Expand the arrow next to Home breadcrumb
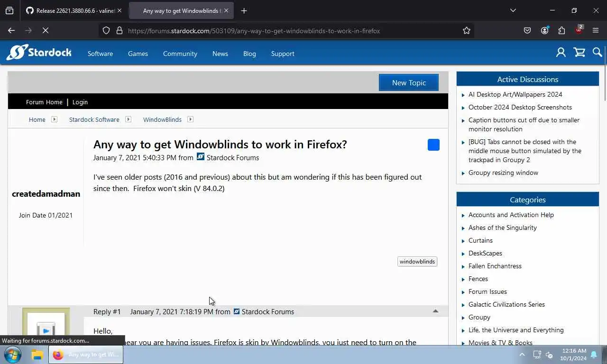This screenshot has height=364, width=607. click(x=54, y=119)
